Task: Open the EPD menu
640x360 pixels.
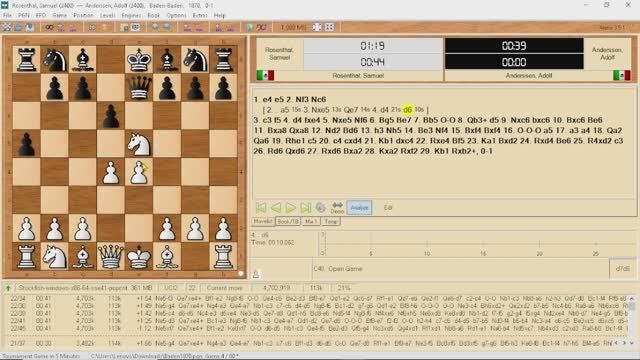Action: (x=41, y=16)
